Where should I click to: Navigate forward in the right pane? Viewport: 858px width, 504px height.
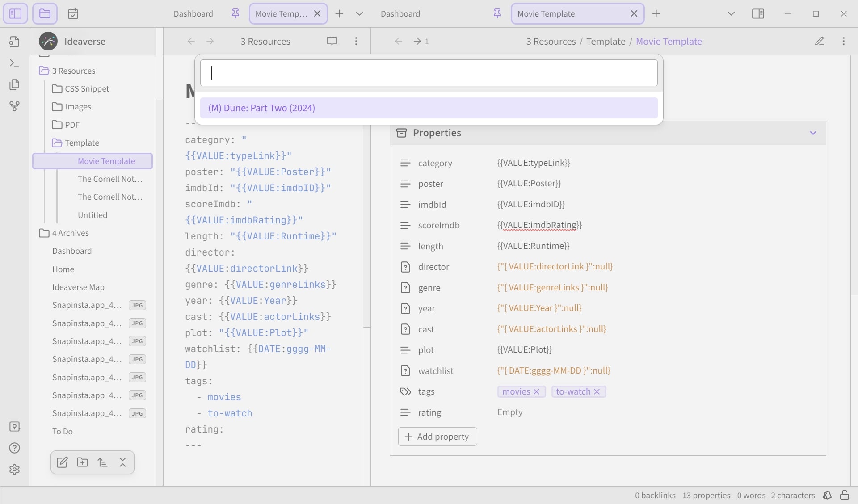point(417,41)
